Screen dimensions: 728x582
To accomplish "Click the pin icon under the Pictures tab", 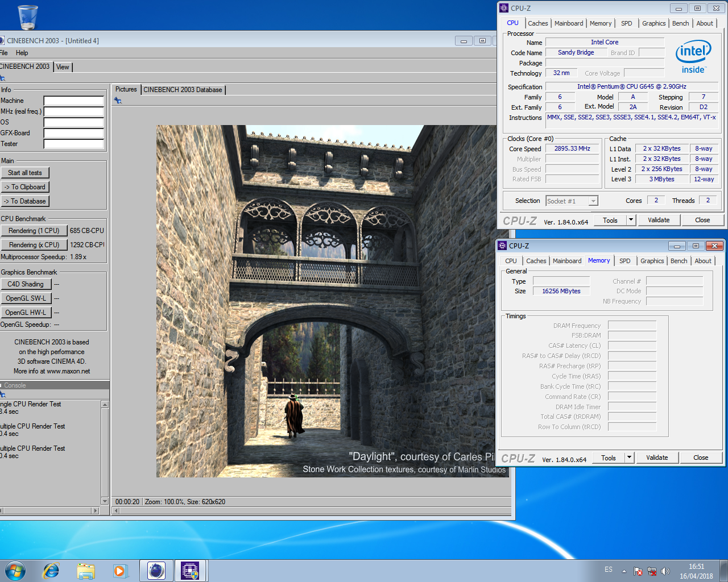I will pos(118,101).
